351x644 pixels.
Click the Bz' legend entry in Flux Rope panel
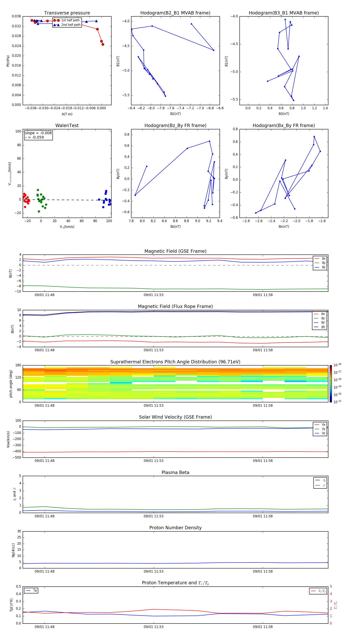point(320,323)
